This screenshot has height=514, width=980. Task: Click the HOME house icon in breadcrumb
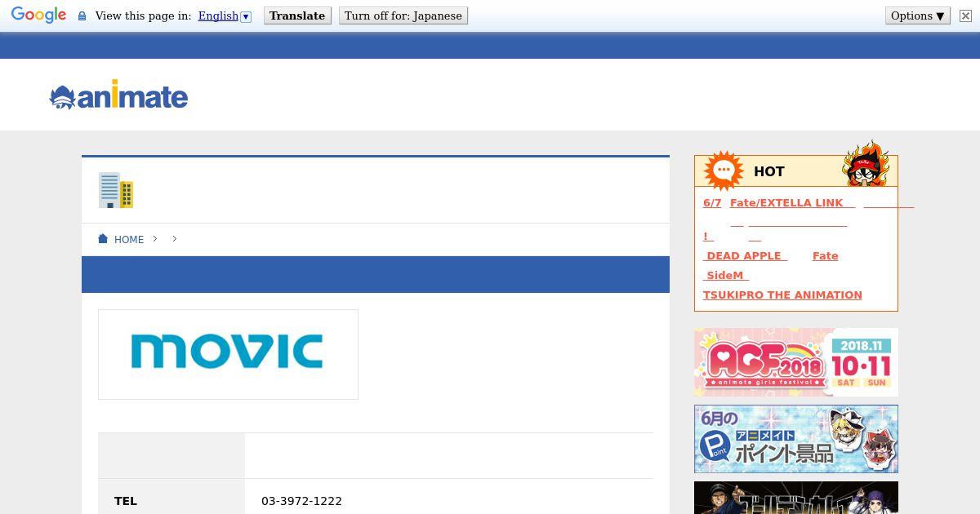[103, 239]
